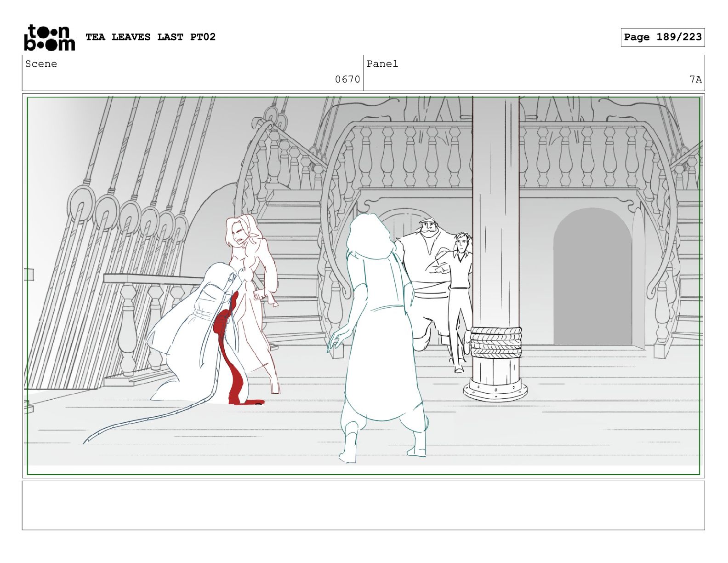The width and height of the screenshot is (728, 563).
Task: Click the Toon Boom logo
Action: tap(49, 37)
